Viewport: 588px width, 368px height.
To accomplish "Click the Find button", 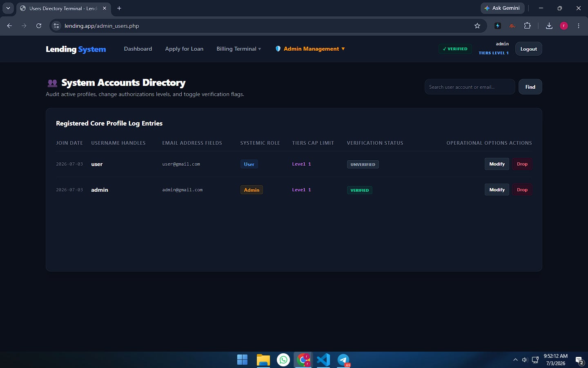I will pyautogui.click(x=530, y=87).
